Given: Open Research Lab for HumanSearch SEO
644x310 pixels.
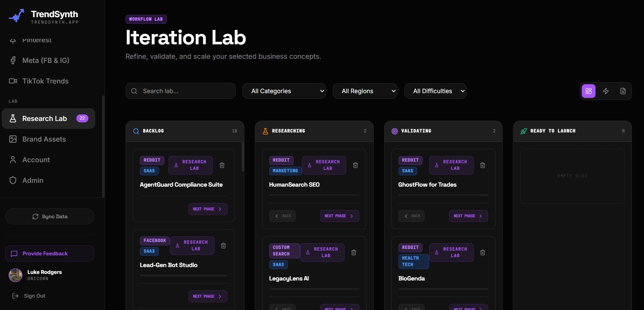Looking at the screenshot, I should pos(324,165).
